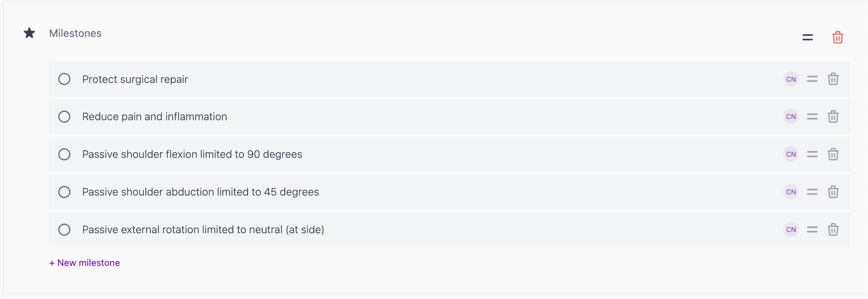Delete the Passive external rotation milestone
This screenshot has height=299, width=868.
(833, 230)
